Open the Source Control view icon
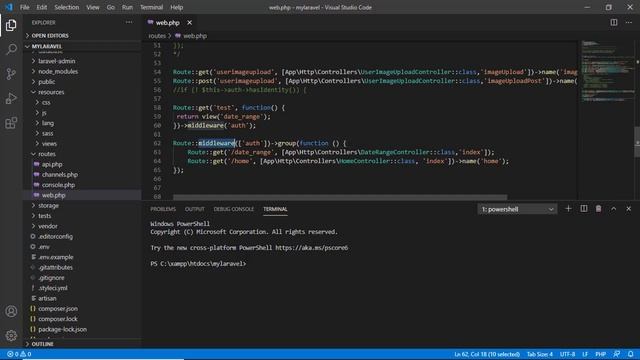The width and height of the screenshot is (640, 360). [x=11, y=74]
